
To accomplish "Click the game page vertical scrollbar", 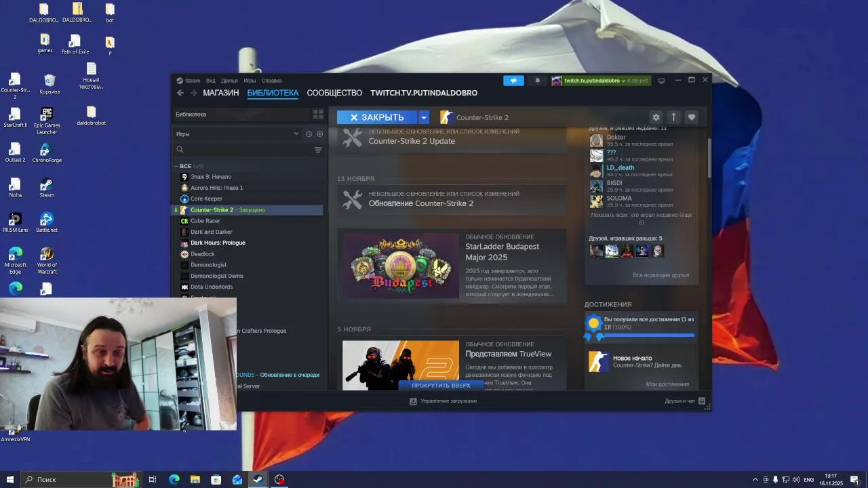I will click(709, 157).
